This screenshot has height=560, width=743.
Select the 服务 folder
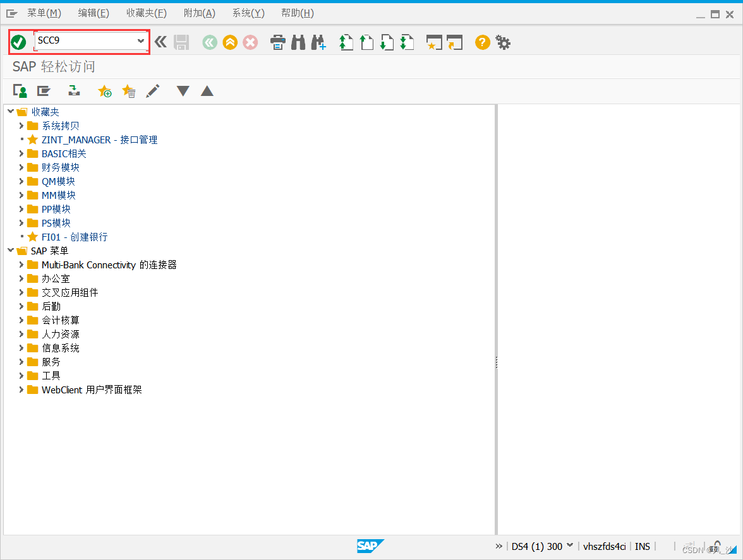click(x=51, y=362)
